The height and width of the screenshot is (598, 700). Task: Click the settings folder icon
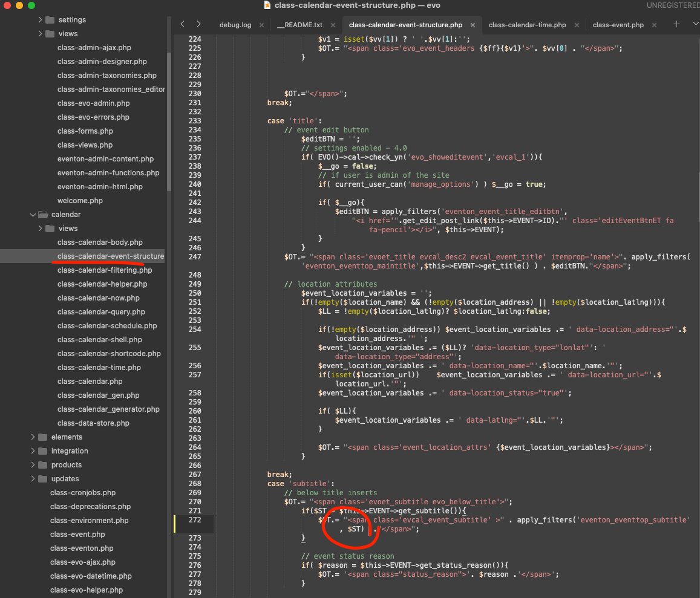coord(50,19)
